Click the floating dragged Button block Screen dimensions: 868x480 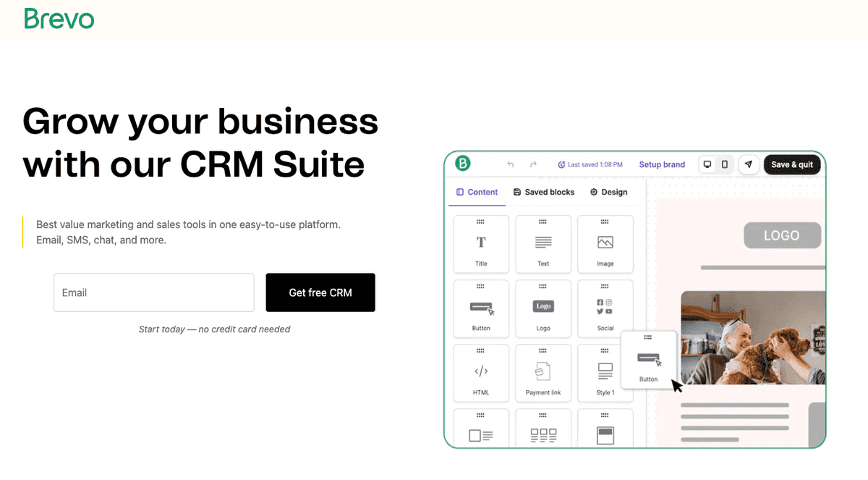649,360
